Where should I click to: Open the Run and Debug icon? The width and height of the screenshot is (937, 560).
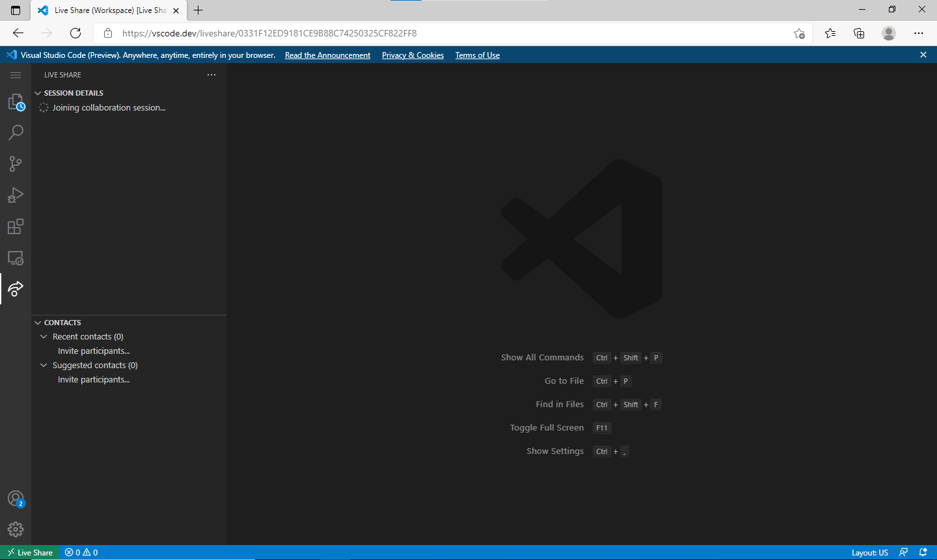coord(16,195)
